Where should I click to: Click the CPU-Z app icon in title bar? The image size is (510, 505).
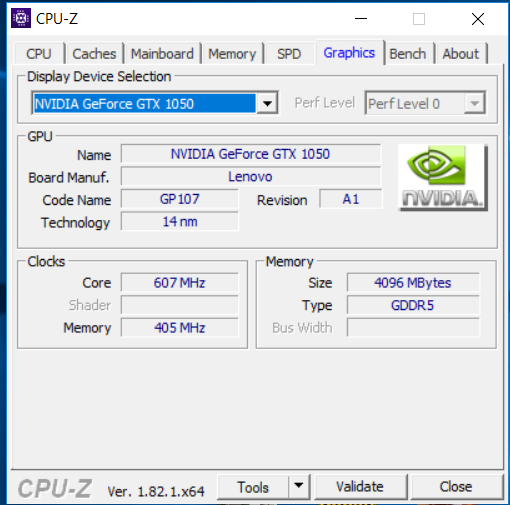(21, 18)
